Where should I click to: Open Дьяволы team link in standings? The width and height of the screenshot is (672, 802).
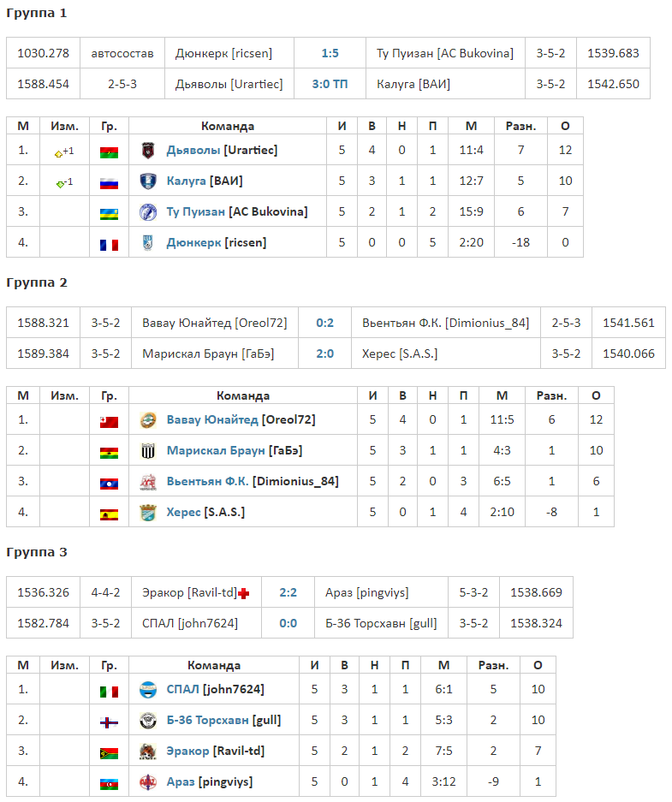[193, 150]
